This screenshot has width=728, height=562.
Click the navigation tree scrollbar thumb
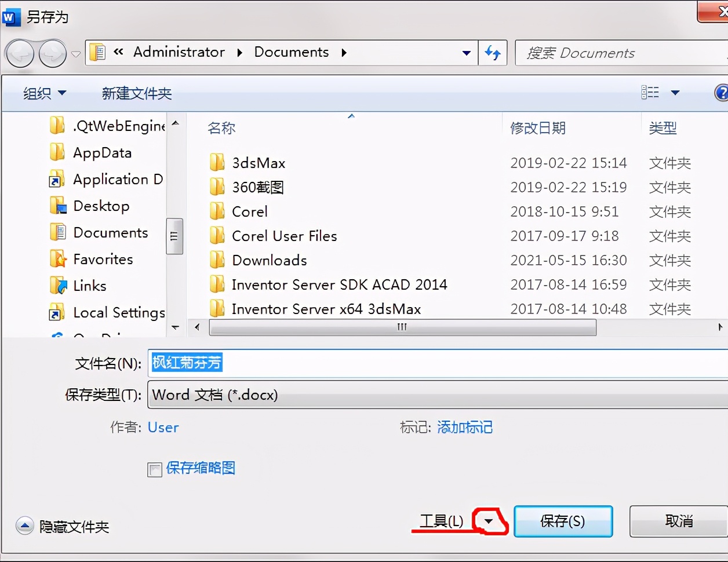coord(174,236)
